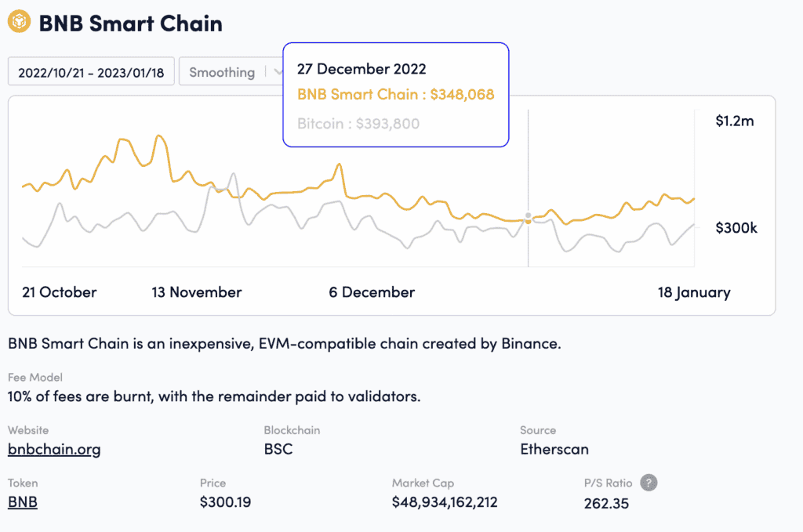Click the gray hover dot on the Bitcoin line
The height and width of the screenshot is (532, 803).
pos(528,215)
